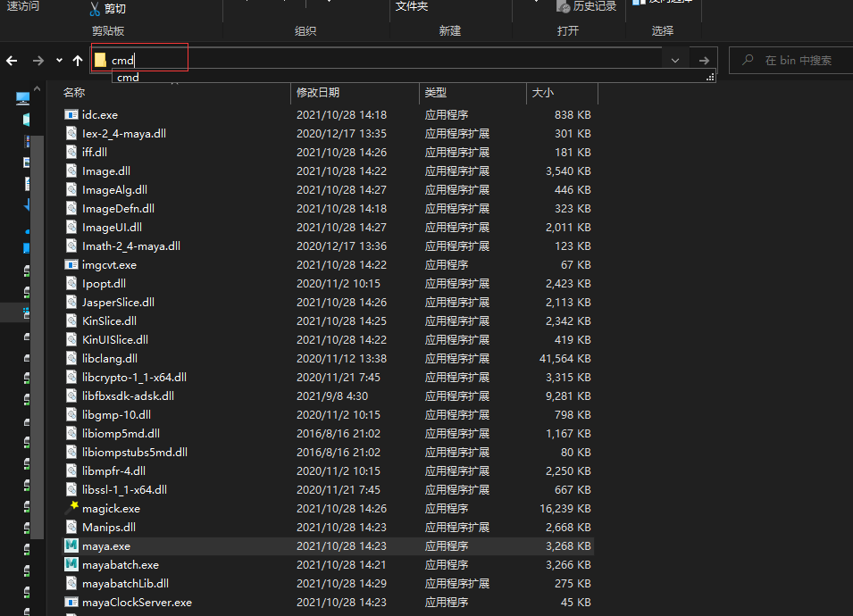
Task: Select file name libssl-1_1-x64.dll
Action: (124, 490)
